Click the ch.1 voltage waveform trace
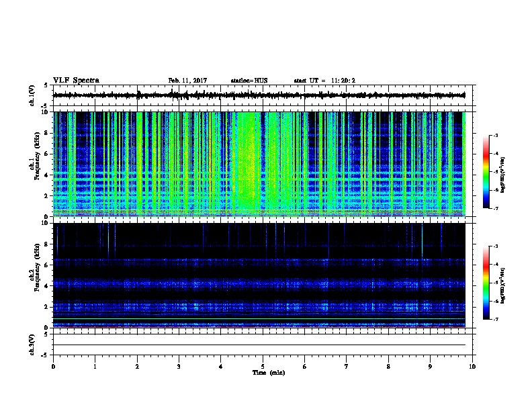The image size is (532, 411). pos(259,95)
